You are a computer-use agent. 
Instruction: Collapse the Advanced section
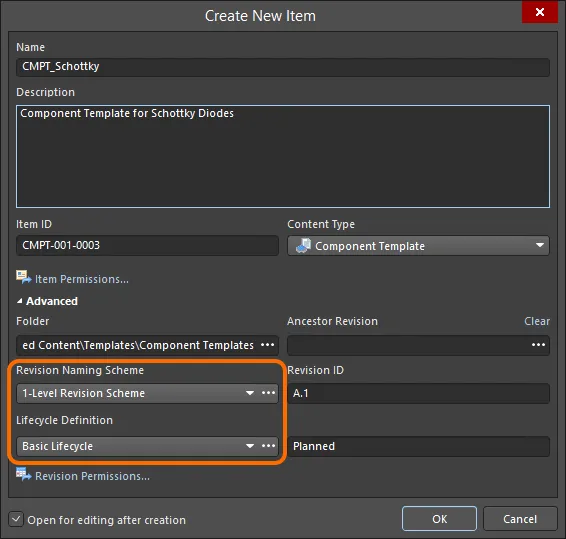[x=19, y=301]
